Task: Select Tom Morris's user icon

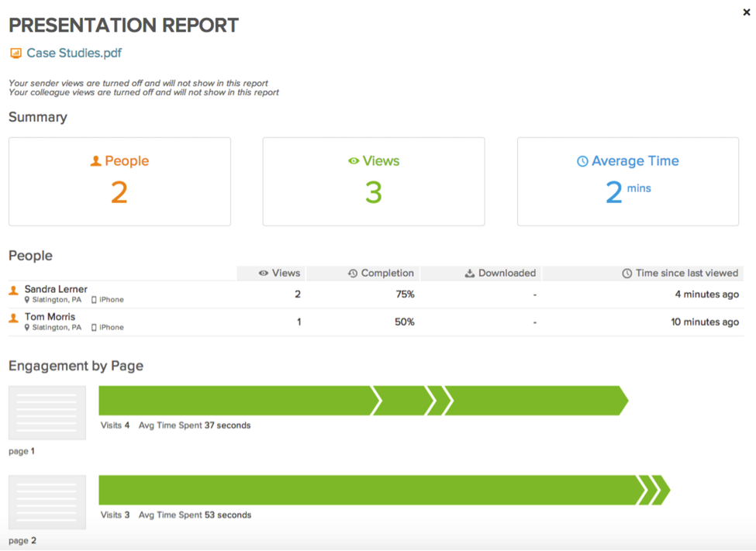Action: point(13,318)
